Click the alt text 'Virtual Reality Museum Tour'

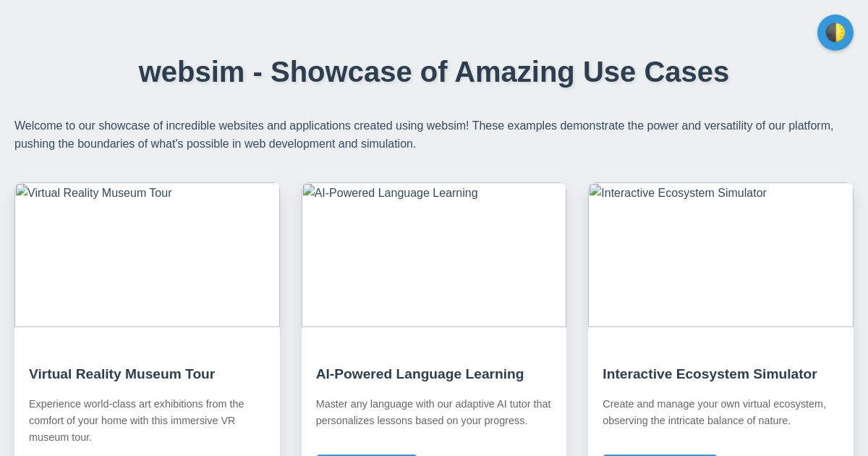tap(98, 193)
